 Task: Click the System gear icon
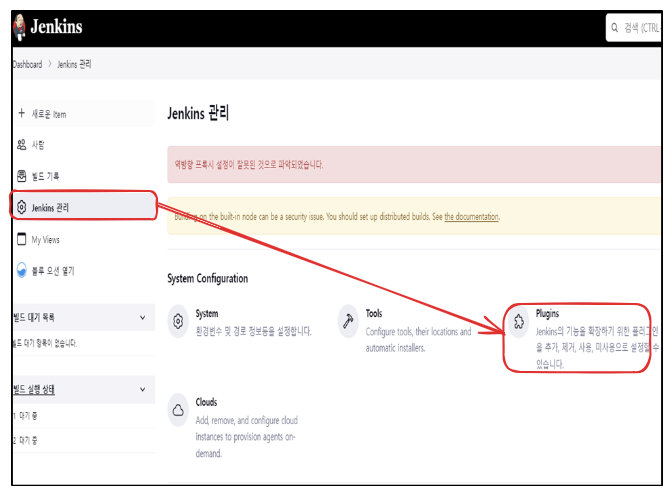178,321
